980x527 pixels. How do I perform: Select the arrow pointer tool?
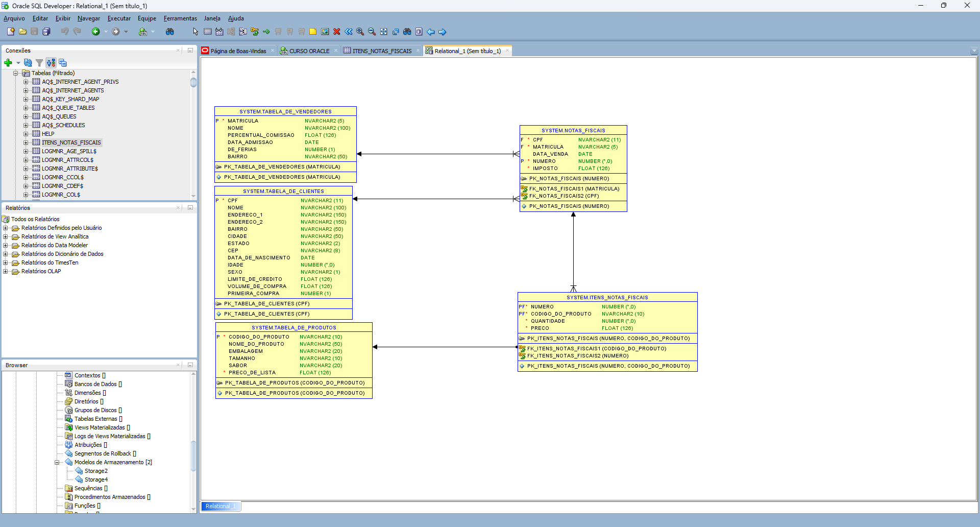[195, 32]
